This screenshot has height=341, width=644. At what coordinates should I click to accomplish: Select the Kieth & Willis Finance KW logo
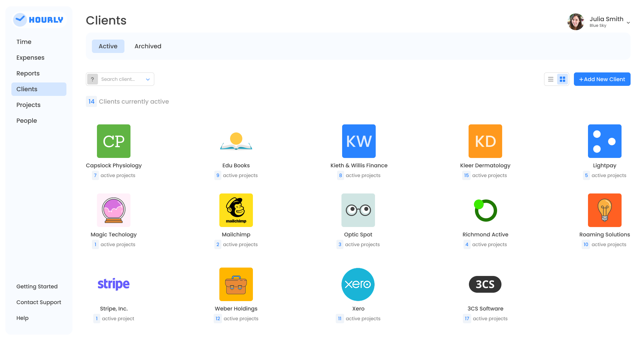359,141
